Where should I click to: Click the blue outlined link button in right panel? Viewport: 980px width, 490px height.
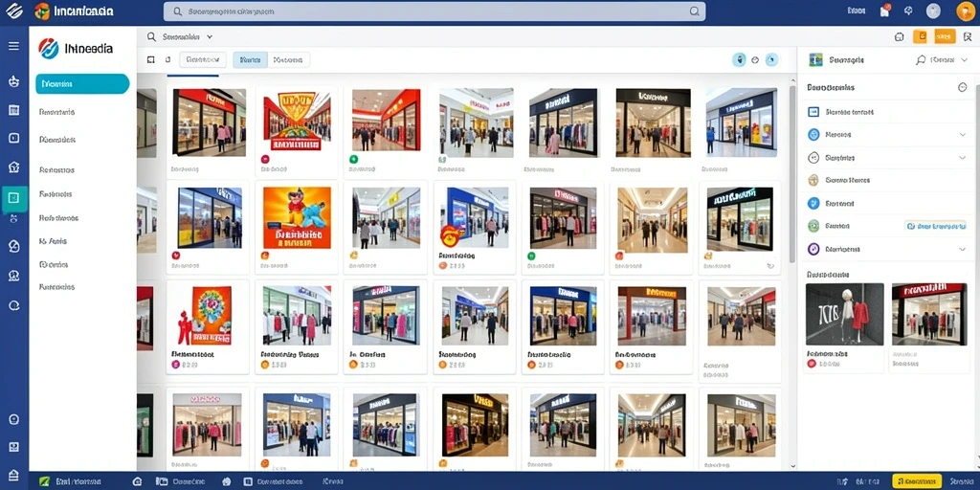point(936,226)
